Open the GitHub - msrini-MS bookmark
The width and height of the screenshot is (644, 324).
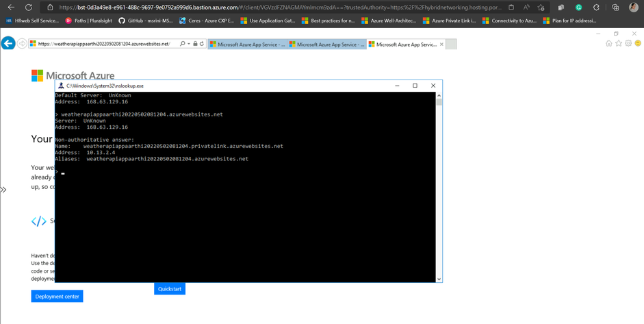146,21
